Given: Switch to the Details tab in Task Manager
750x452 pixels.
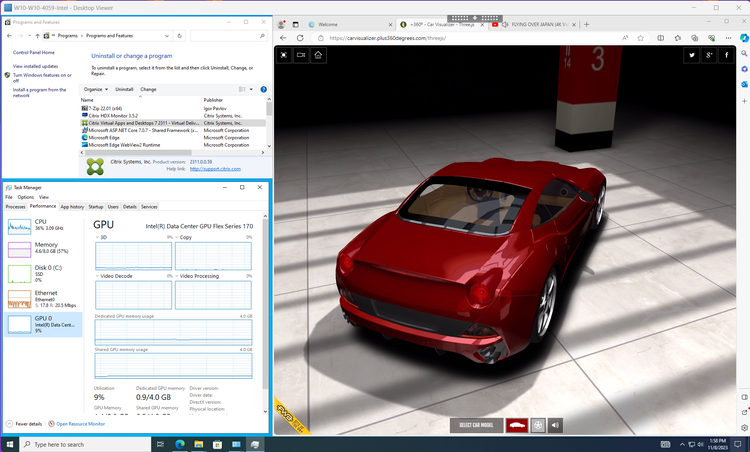Looking at the screenshot, I should coord(130,207).
